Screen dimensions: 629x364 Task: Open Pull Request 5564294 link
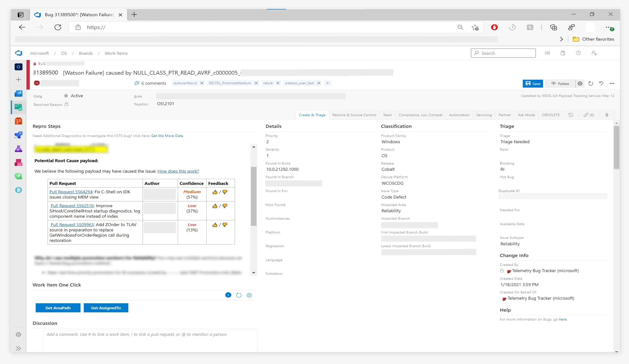71,192
